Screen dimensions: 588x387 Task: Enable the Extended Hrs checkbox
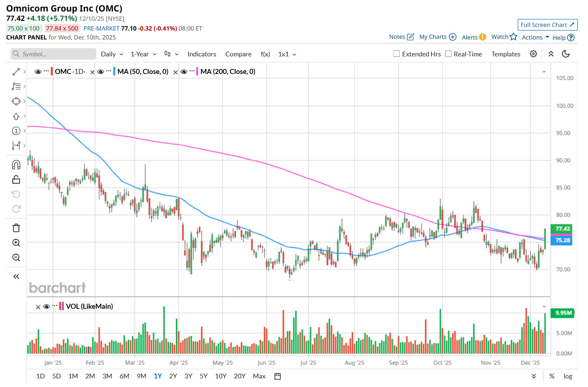point(396,54)
